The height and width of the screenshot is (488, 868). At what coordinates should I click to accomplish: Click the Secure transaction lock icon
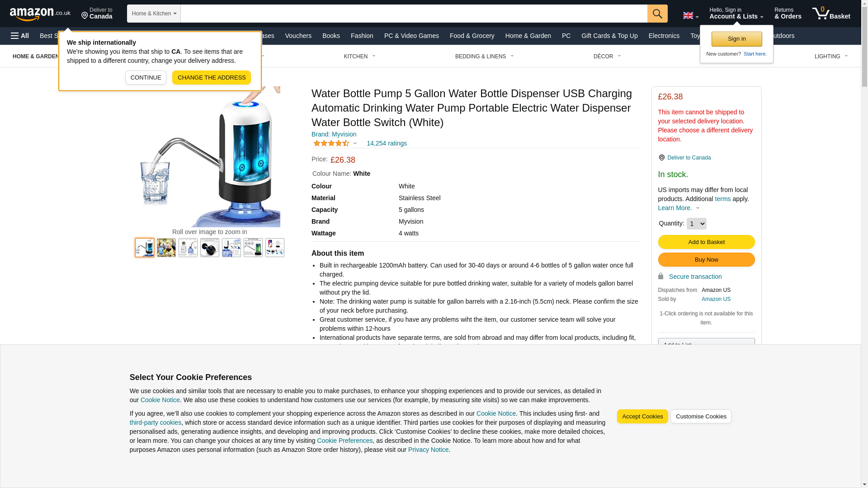[660, 276]
